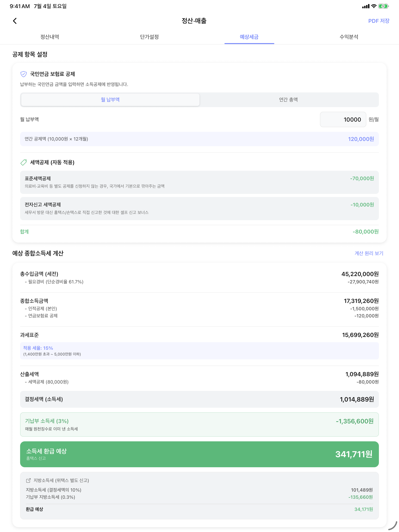Click the 표준세액공제 row

click(x=199, y=182)
